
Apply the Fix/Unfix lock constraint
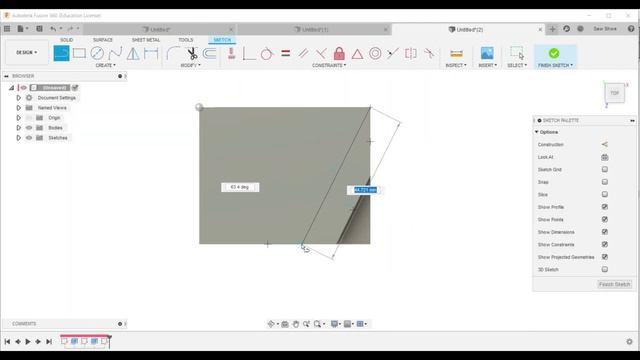point(339,53)
